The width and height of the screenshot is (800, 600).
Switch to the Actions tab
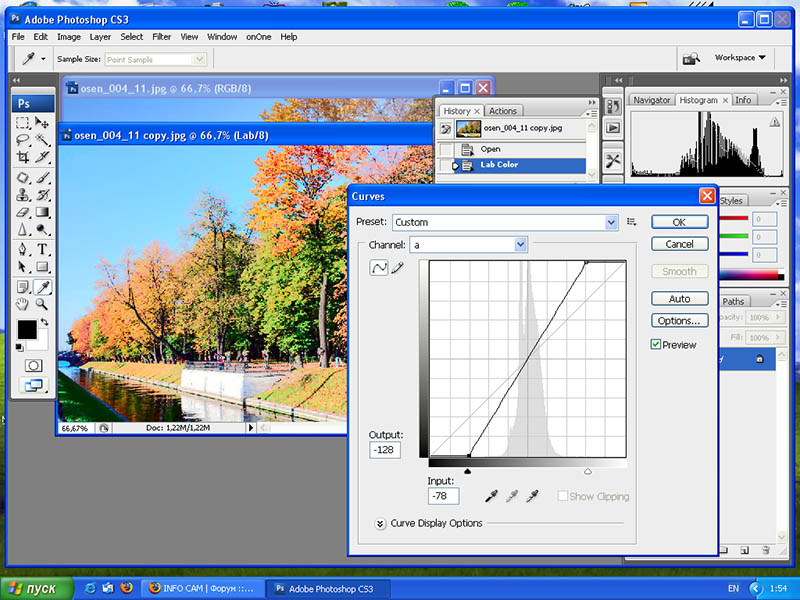(x=503, y=111)
